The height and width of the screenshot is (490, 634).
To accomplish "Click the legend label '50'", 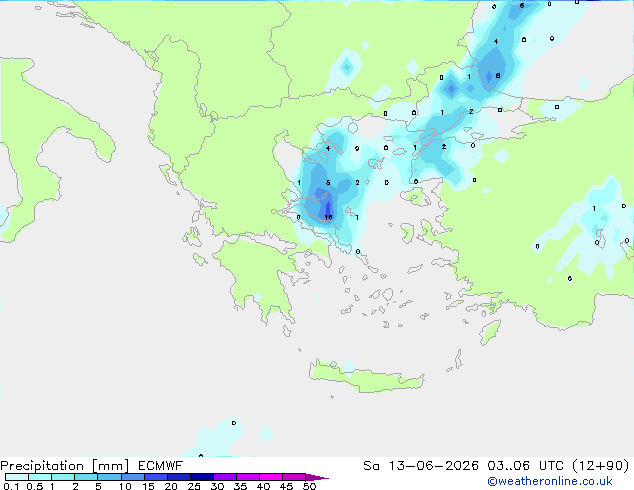I will coord(310,486).
